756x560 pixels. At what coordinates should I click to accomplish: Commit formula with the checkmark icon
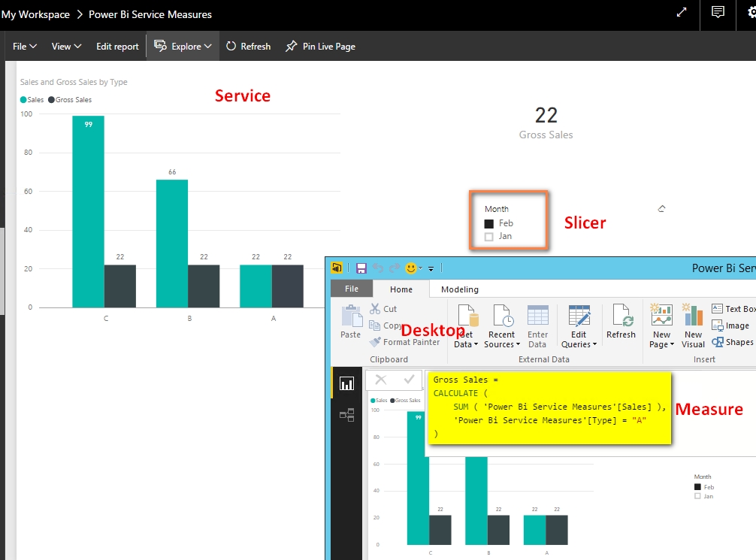(x=409, y=380)
